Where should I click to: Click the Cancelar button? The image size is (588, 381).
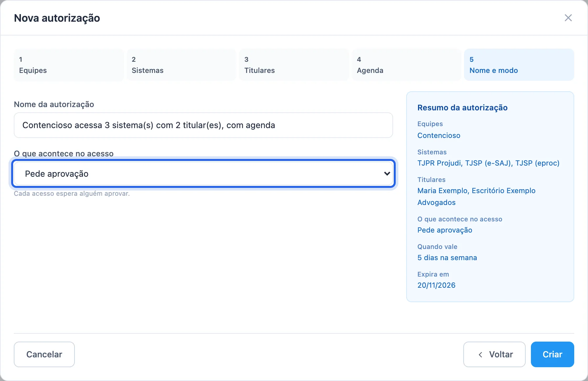(44, 354)
